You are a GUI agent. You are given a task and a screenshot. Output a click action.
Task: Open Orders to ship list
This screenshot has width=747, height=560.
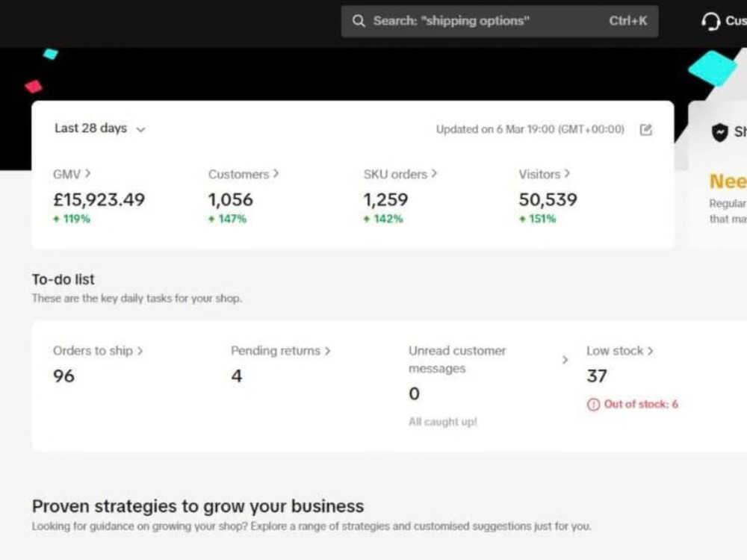pos(98,351)
